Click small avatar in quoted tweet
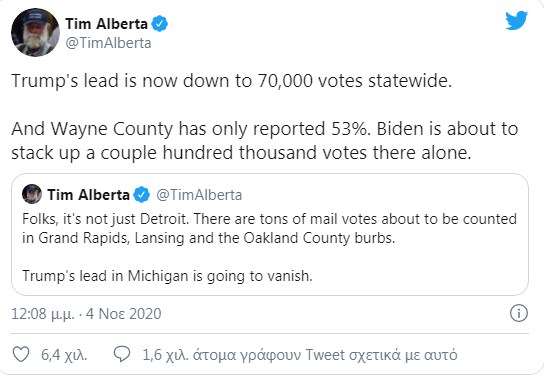The image size is (544, 378). pos(32,194)
